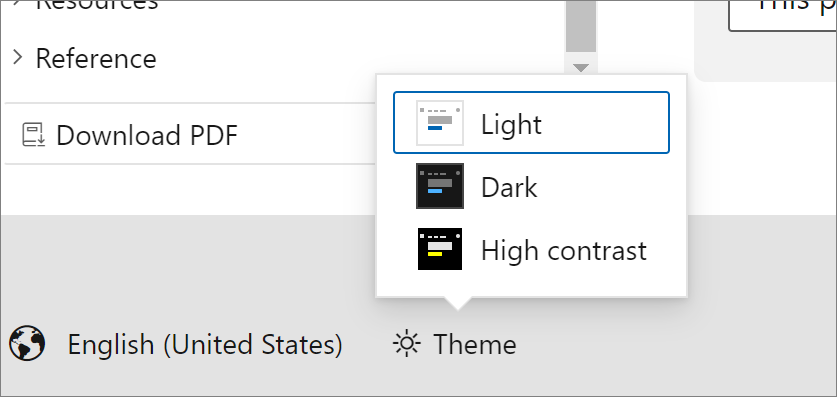Click the sun icon beside Theme
Viewport: 837px width, 397px height.
coord(407,344)
